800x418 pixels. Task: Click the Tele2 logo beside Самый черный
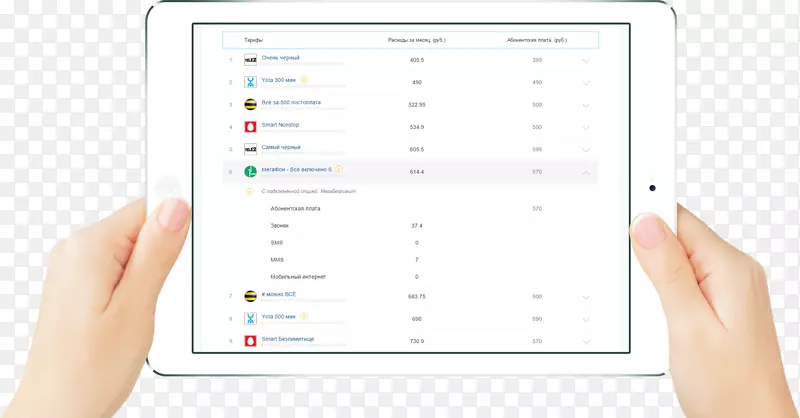click(251, 149)
